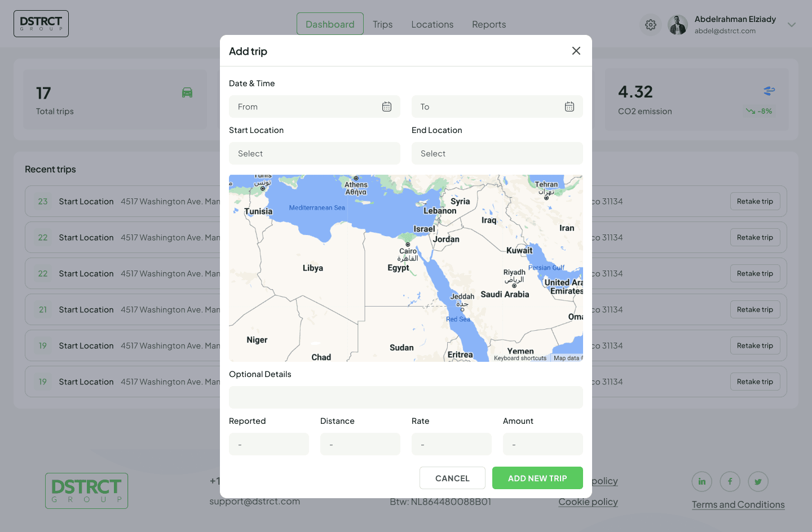Expand the End Location select dropdown
The image size is (812, 532).
click(497, 153)
